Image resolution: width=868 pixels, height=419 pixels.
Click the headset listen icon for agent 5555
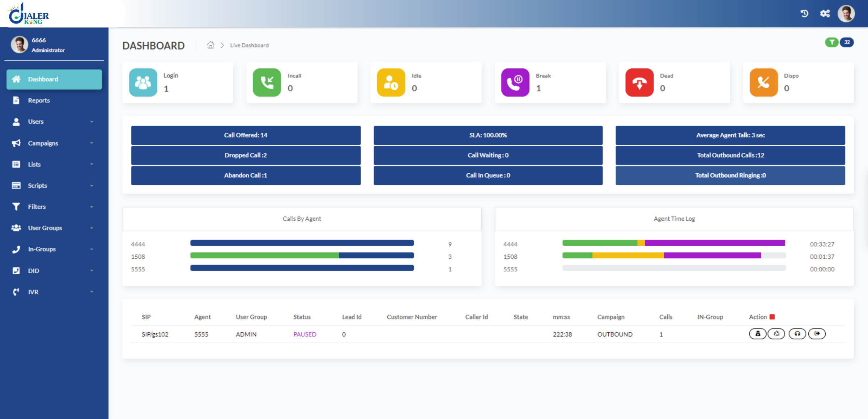[797, 334]
